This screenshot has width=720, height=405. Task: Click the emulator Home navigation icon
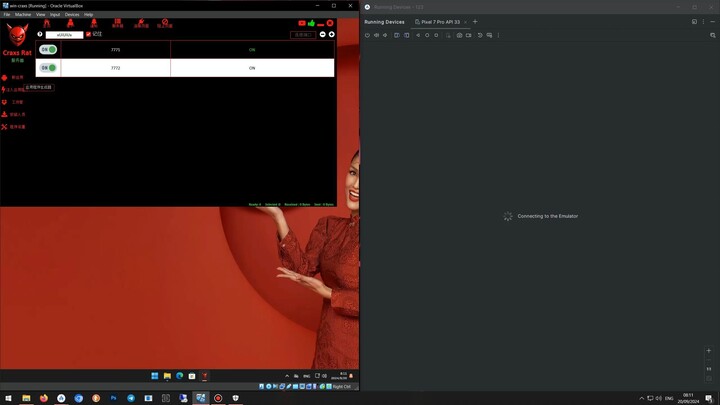[x=427, y=35]
